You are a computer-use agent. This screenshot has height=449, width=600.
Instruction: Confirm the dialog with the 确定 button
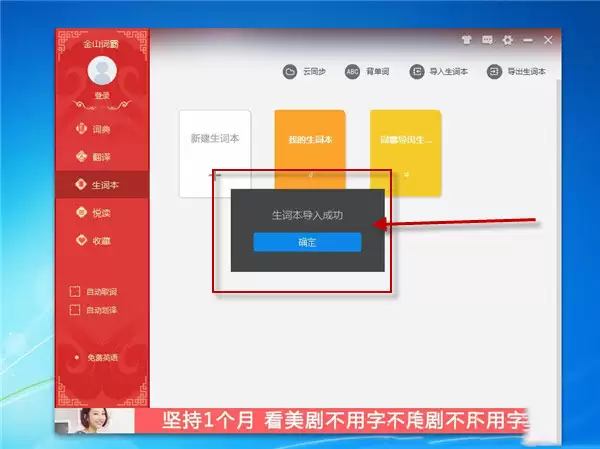tap(307, 242)
